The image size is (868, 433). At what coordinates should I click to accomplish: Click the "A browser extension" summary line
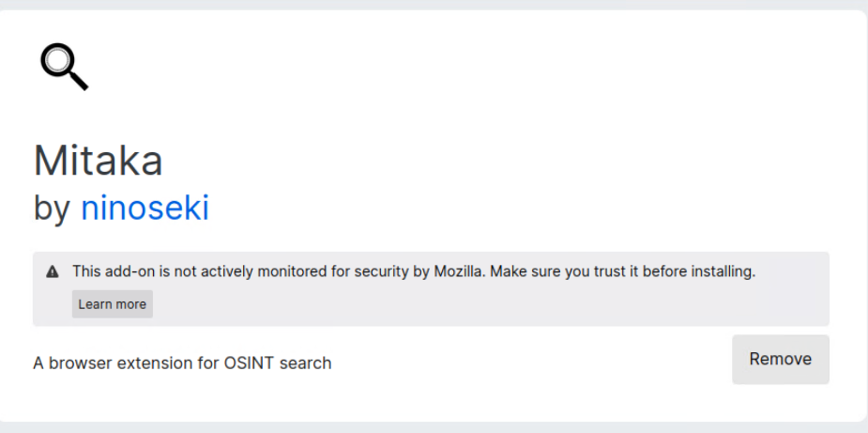click(183, 363)
